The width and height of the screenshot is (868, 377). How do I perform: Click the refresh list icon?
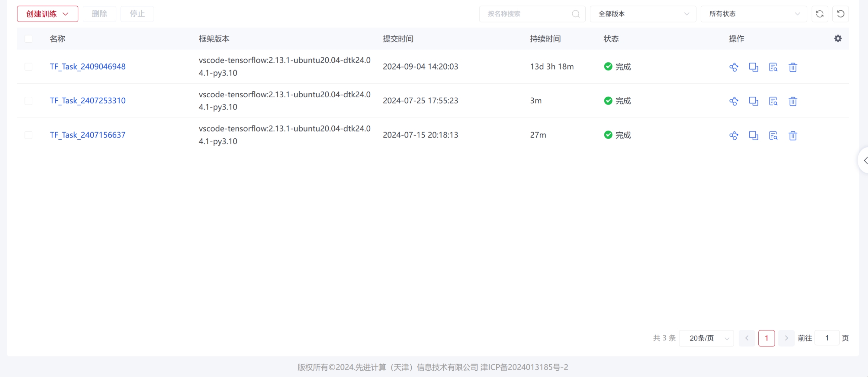coord(820,14)
